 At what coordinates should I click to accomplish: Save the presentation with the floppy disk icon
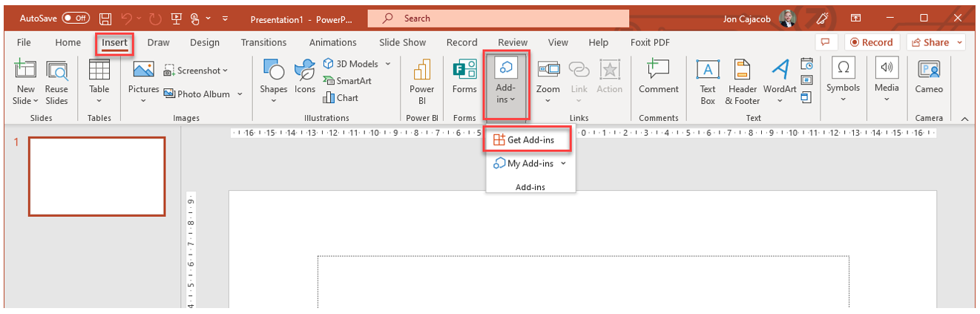coord(106,18)
